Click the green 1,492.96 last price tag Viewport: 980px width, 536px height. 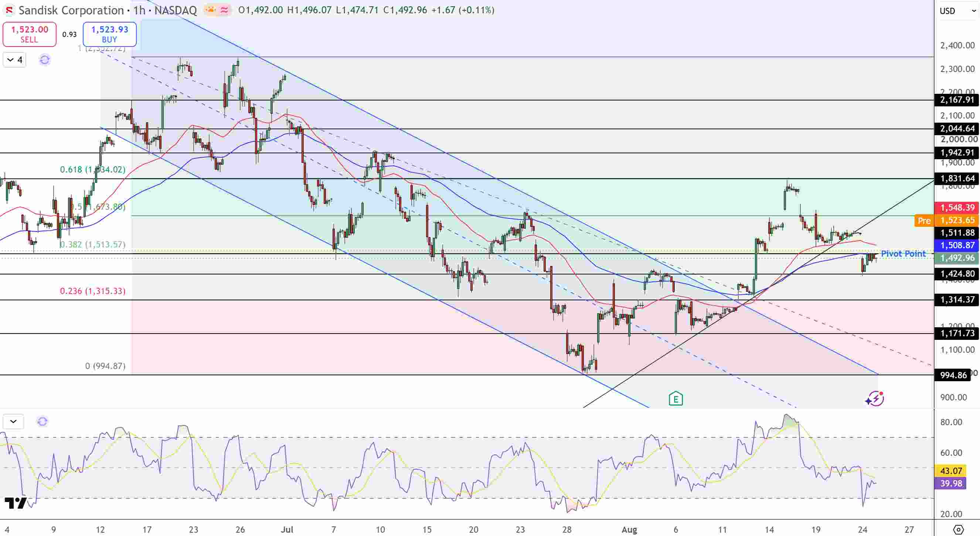tap(957, 258)
